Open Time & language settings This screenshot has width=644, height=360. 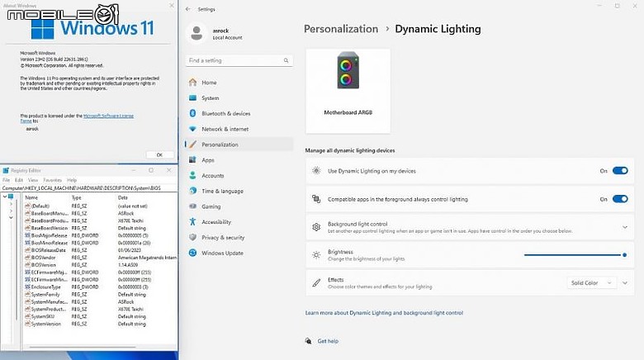[239, 191]
